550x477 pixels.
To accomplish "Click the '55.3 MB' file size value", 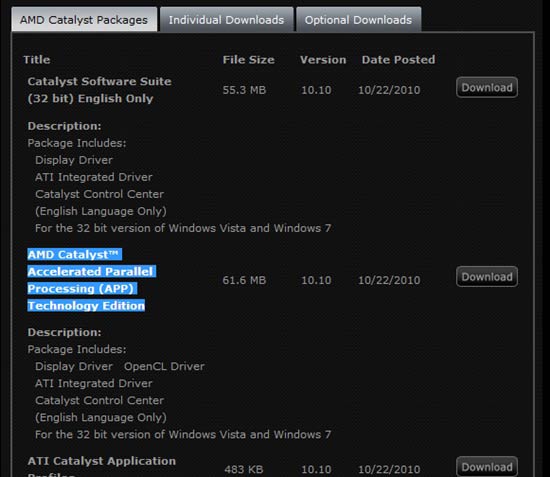I will point(244,90).
